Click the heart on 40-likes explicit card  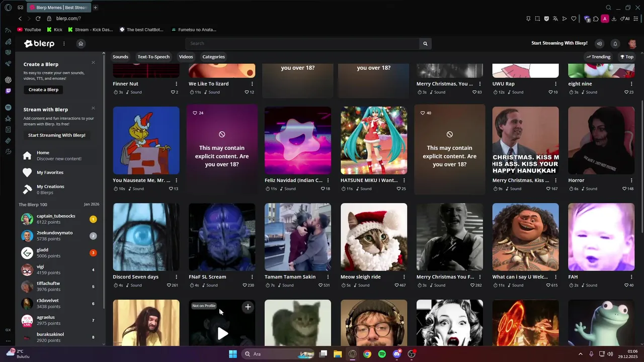click(423, 113)
